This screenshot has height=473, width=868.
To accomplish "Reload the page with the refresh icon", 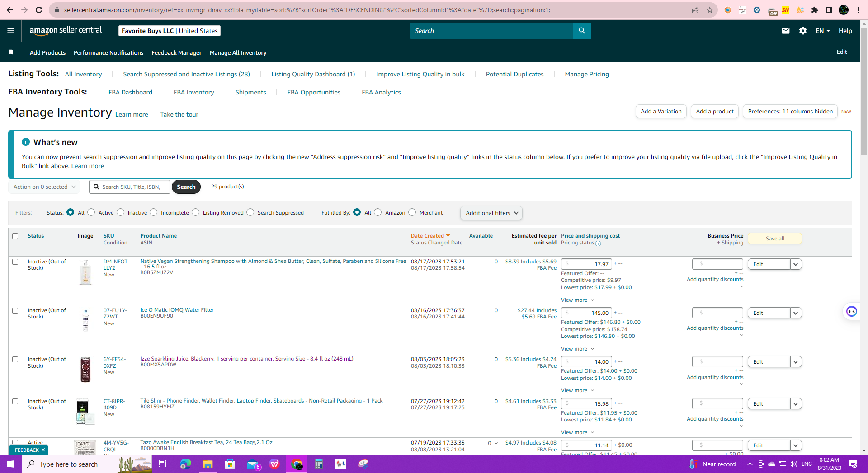I will click(39, 10).
